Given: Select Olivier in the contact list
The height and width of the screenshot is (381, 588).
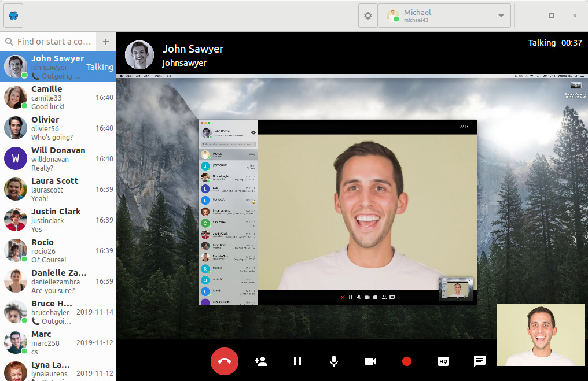Looking at the screenshot, I should pyautogui.click(x=58, y=128).
